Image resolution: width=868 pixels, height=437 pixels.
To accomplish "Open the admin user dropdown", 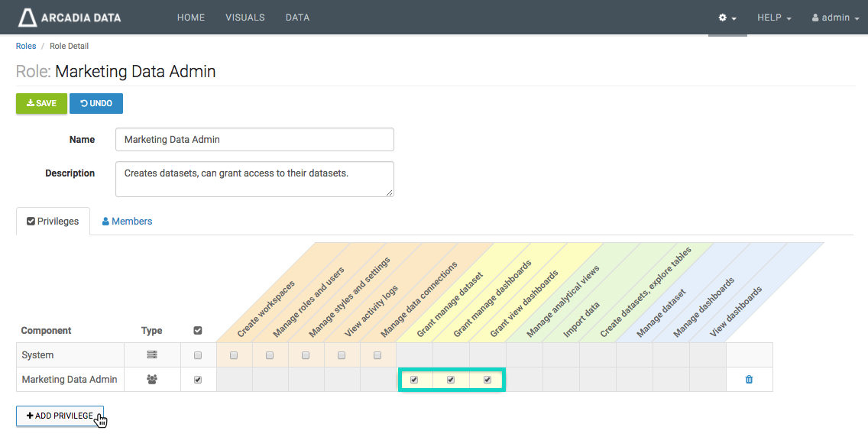I will 835,18.
